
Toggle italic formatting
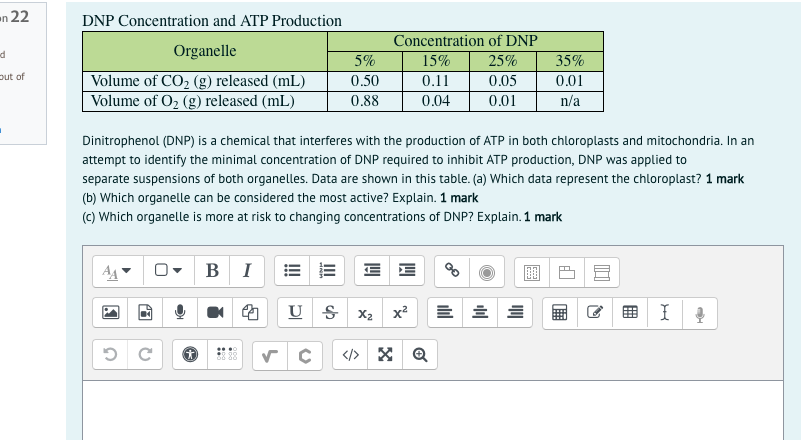247,271
